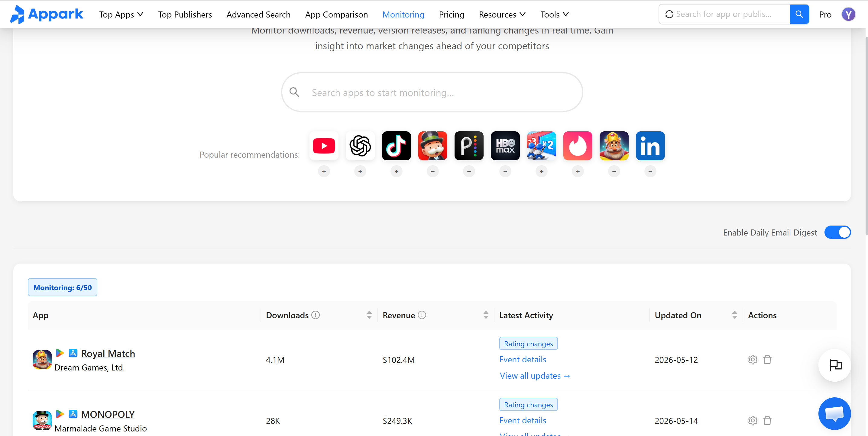Open Event details for MONOPOLY
The height and width of the screenshot is (436, 868).
click(523, 420)
